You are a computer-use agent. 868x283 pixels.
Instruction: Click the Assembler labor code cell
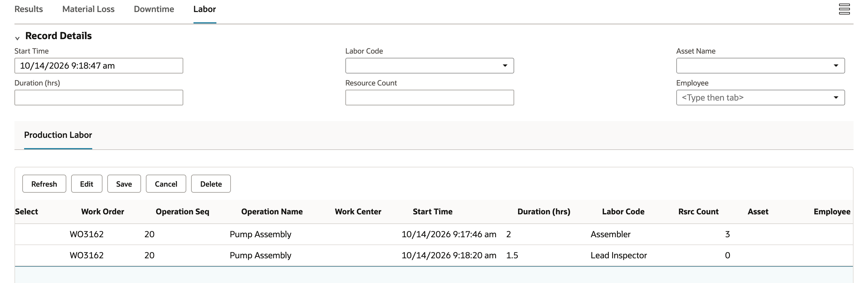click(x=610, y=234)
